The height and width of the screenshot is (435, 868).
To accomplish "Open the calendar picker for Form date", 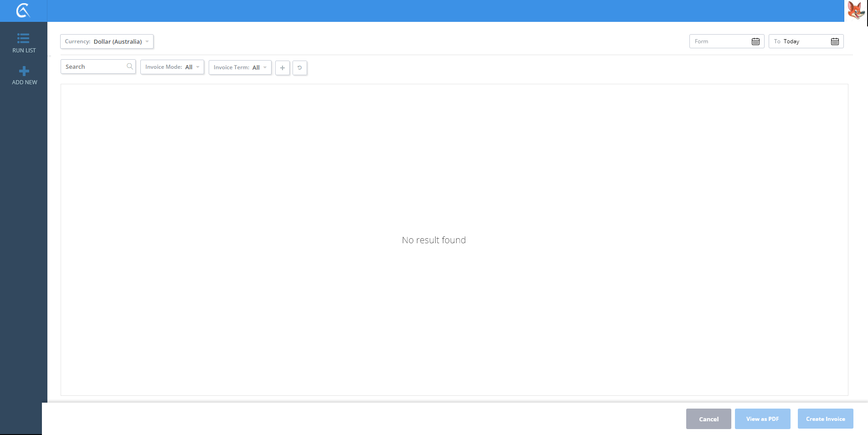I will pos(755,41).
